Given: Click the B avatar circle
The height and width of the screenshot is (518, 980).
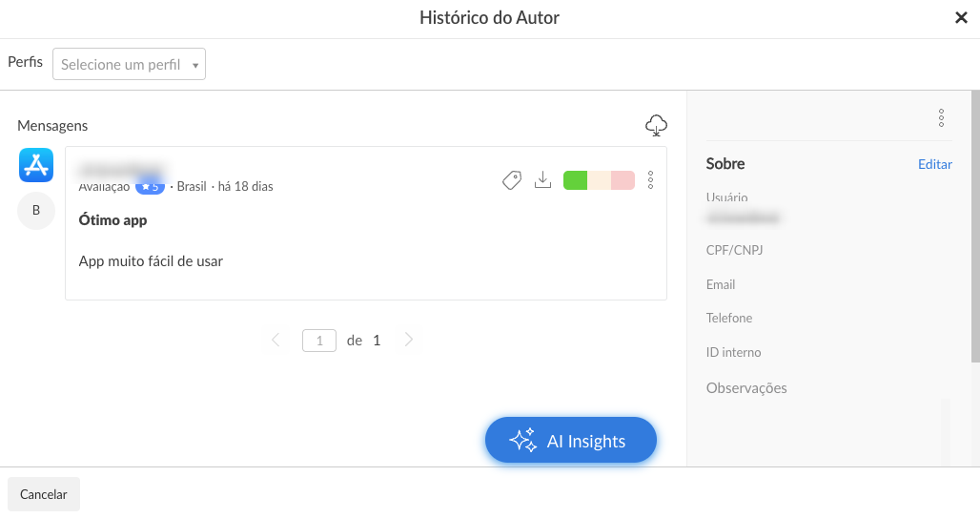Looking at the screenshot, I should coord(36,211).
